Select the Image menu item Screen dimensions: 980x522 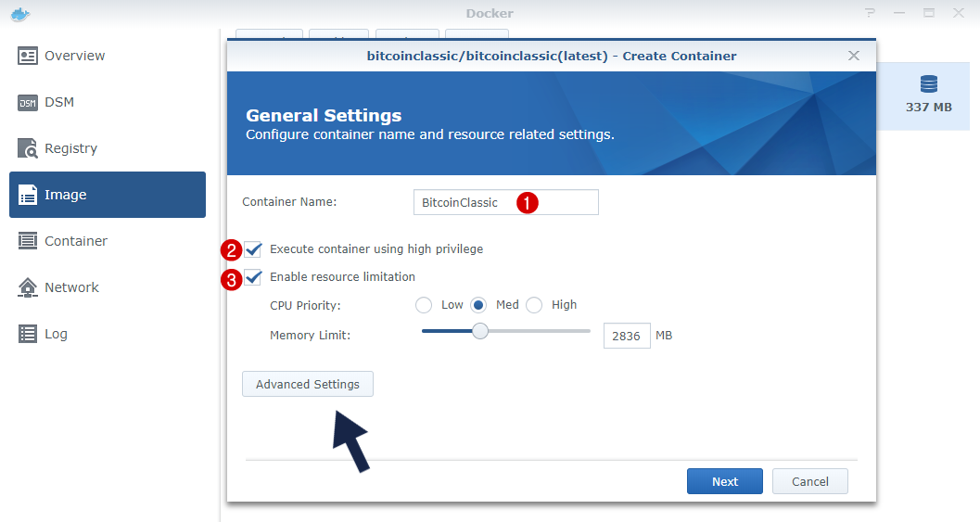point(108,195)
